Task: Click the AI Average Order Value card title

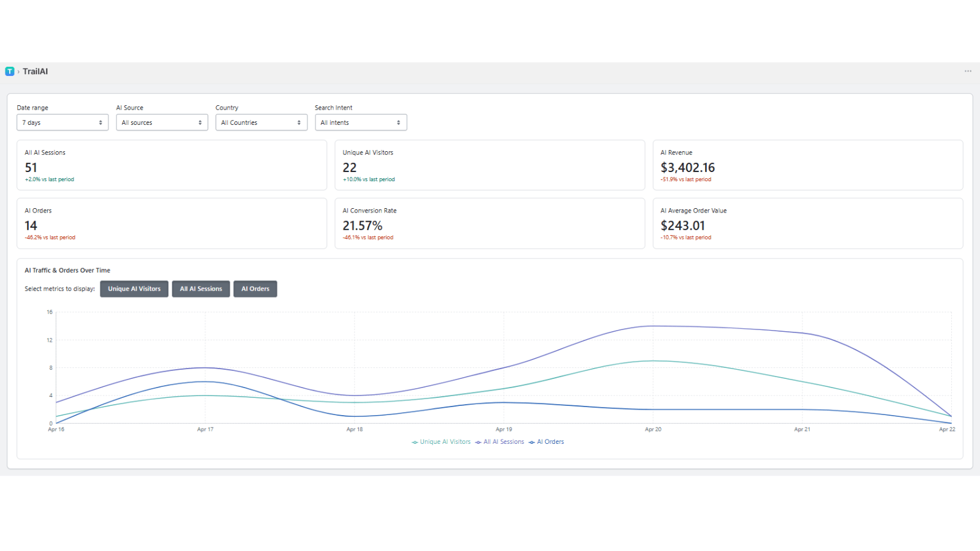Action: (x=693, y=211)
